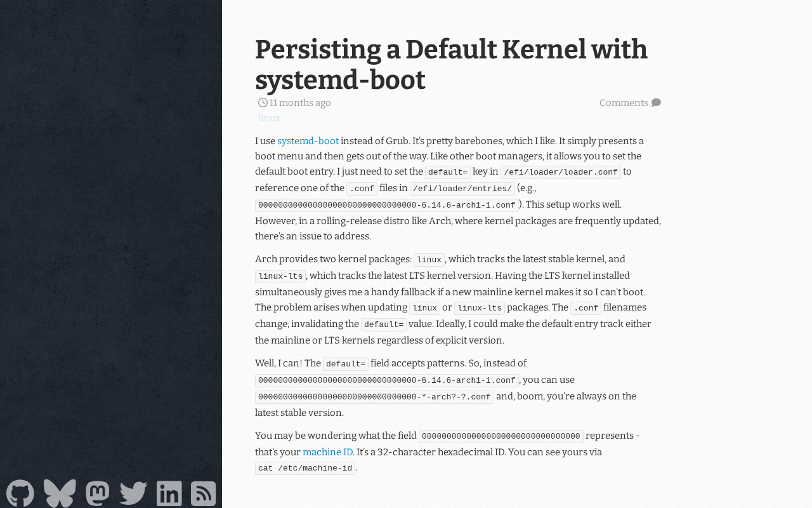This screenshot has height=508, width=812.
Task: Click the comments speech bubble icon
Action: 656,103
